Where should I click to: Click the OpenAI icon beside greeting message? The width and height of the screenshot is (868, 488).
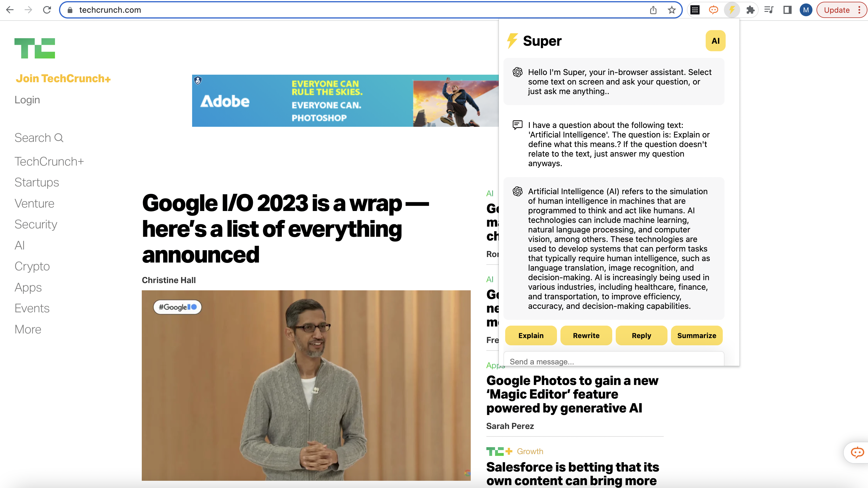(518, 72)
